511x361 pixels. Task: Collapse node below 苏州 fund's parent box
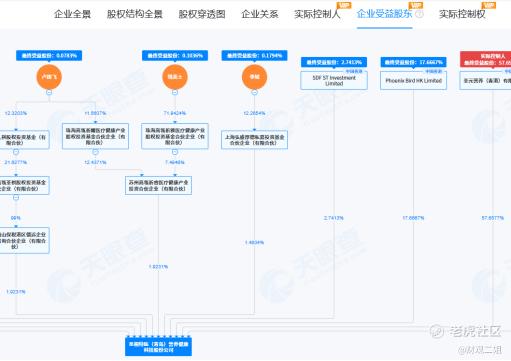pos(175,152)
